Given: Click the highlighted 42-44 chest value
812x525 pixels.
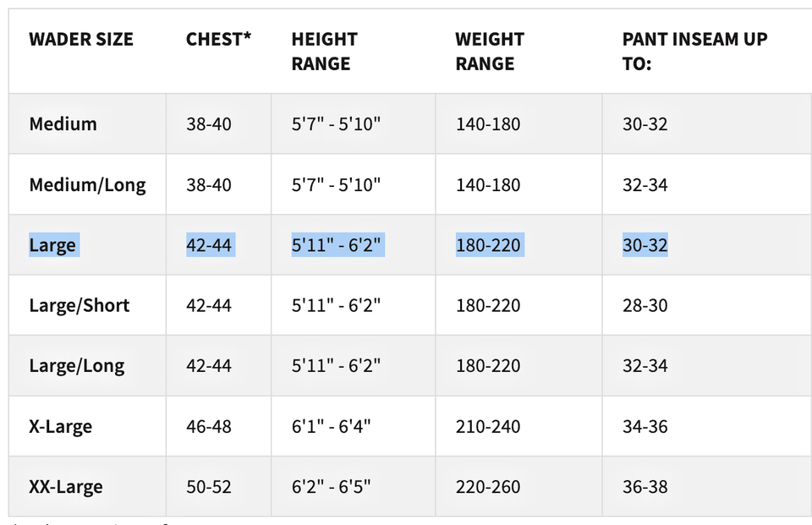Looking at the screenshot, I should [x=210, y=246].
